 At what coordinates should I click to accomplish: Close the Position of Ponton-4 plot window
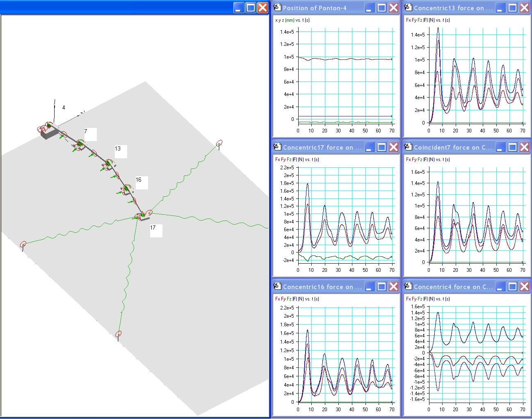pos(394,7)
